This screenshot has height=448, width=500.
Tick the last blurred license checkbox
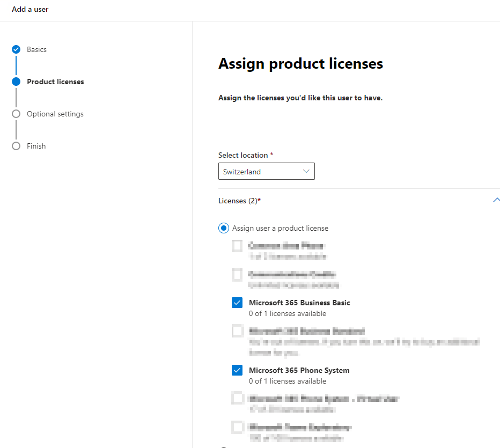pyautogui.click(x=238, y=427)
